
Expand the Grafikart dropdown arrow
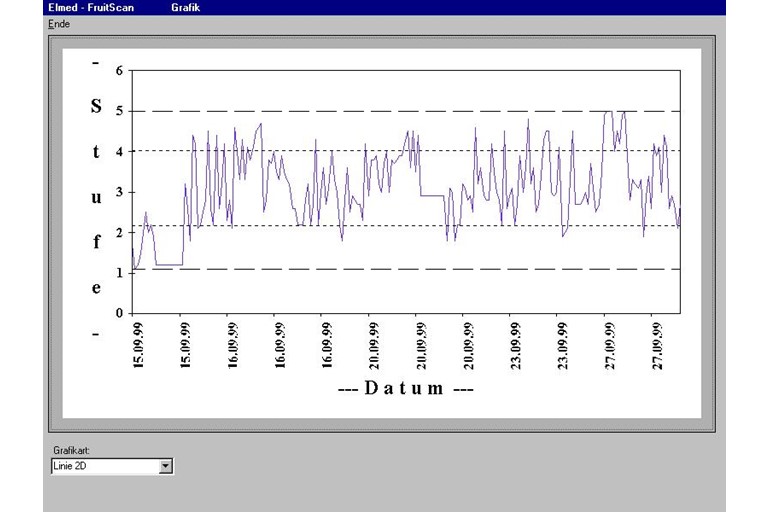[x=166, y=466]
